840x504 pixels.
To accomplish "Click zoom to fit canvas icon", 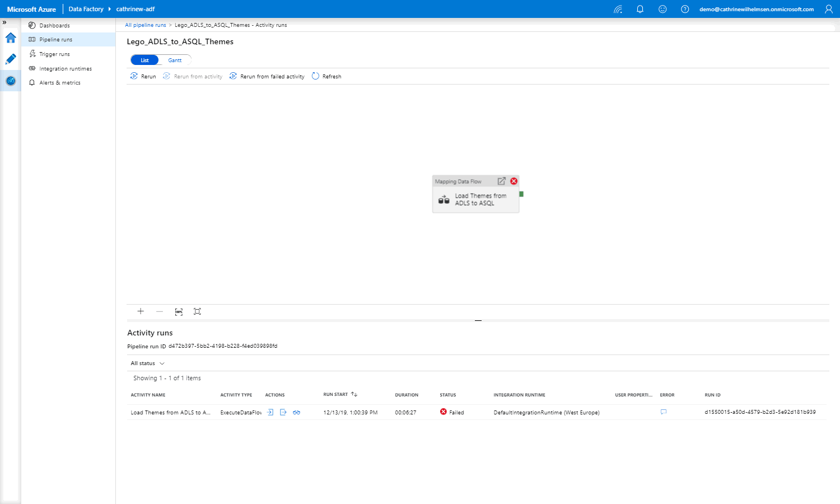I will 197,311.
